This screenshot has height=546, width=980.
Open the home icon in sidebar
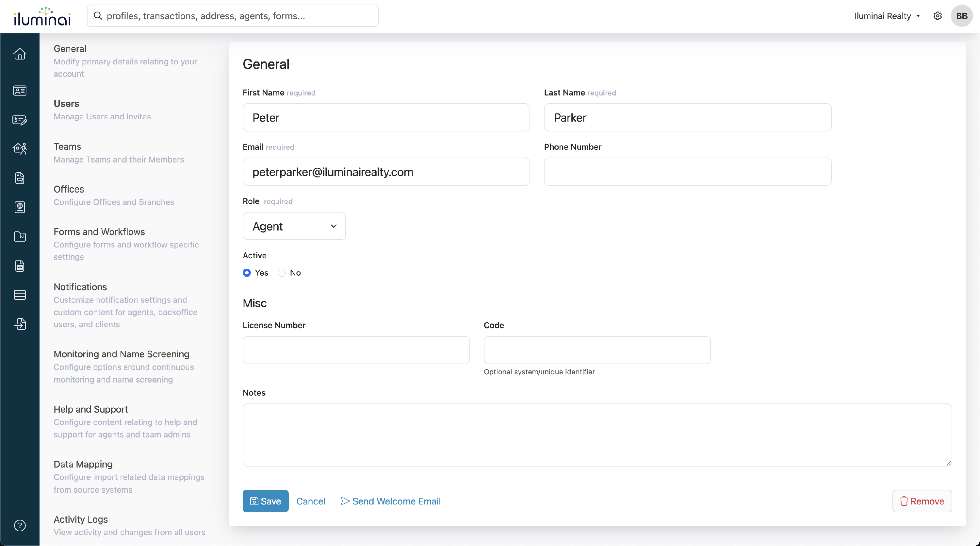[x=20, y=54]
